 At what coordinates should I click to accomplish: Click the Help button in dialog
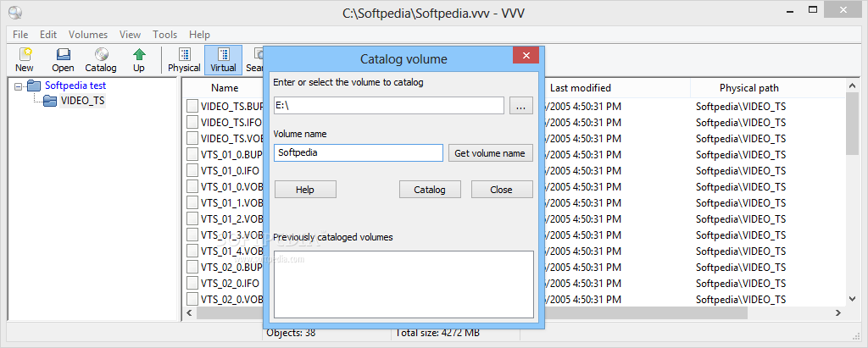305,189
